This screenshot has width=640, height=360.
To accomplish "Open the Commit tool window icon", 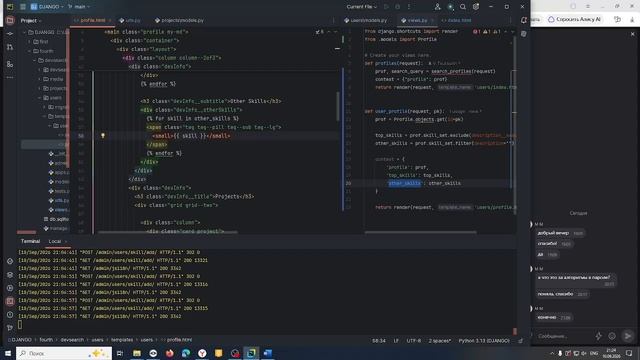I will (x=10, y=34).
